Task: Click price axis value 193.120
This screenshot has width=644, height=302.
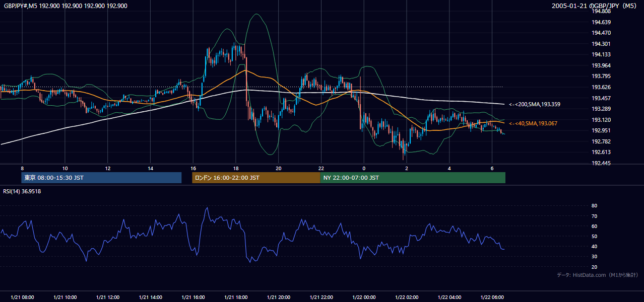Action: pyautogui.click(x=601, y=120)
